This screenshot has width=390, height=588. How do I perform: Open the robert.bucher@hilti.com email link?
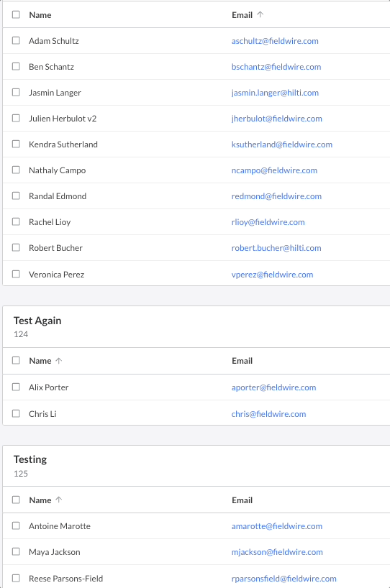point(276,248)
